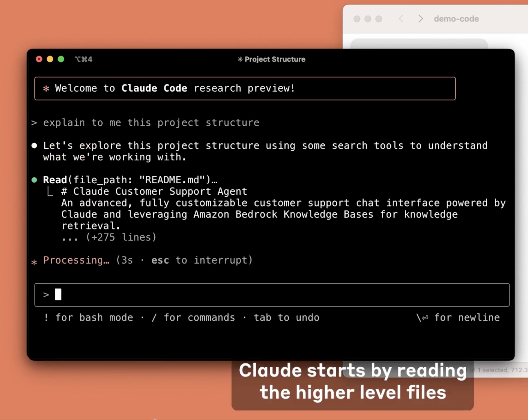Click the green status dot beside Read
This screenshot has width=528, height=420.
(34, 180)
